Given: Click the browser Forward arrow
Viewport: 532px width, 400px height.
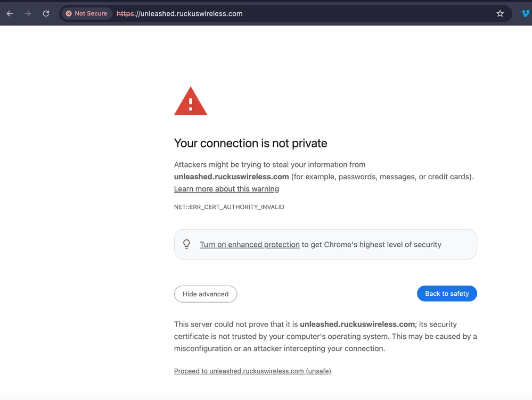Looking at the screenshot, I should tap(28, 13).
